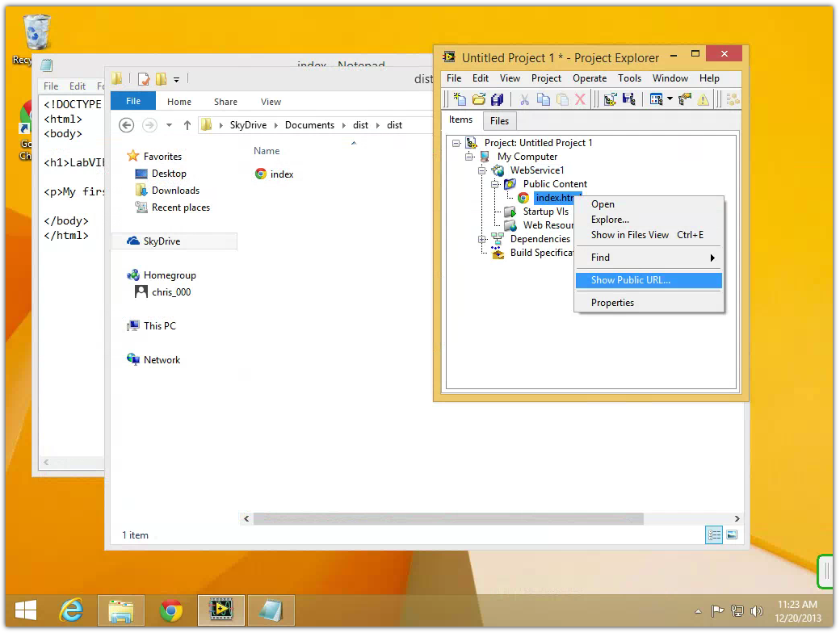
Task: Click the New Project toolbar icon
Action: click(460, 99)
